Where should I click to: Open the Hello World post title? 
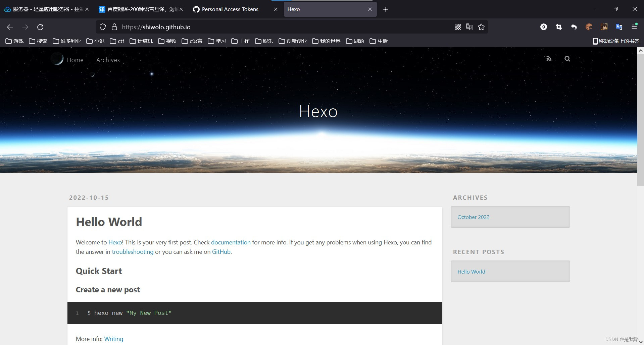[109, 222]
